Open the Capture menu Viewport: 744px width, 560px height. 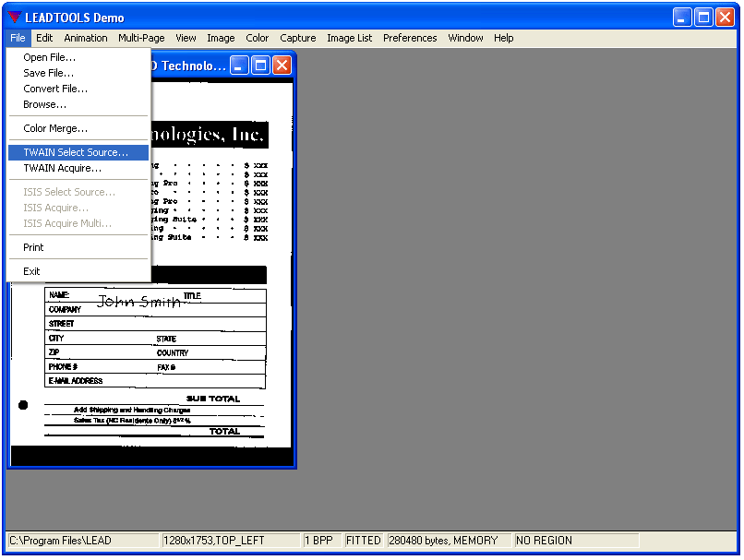pyautogui.click(x=297, y=38)
